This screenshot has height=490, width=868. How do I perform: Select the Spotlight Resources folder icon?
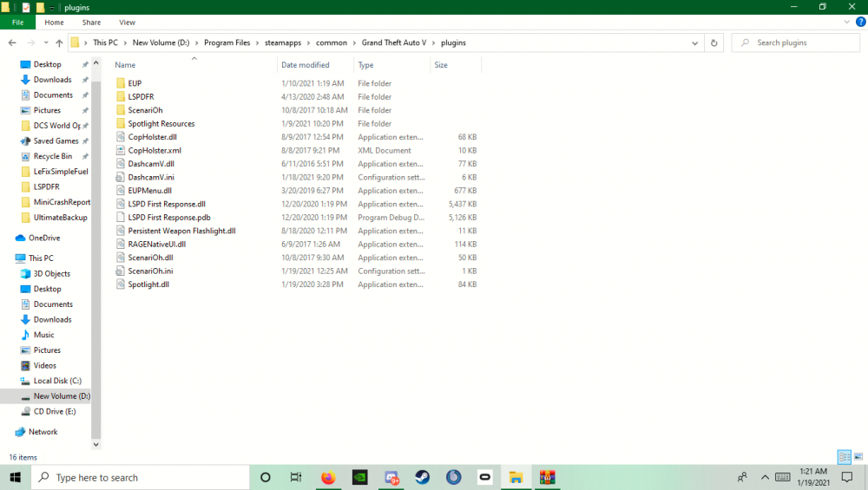pos(121,123)
